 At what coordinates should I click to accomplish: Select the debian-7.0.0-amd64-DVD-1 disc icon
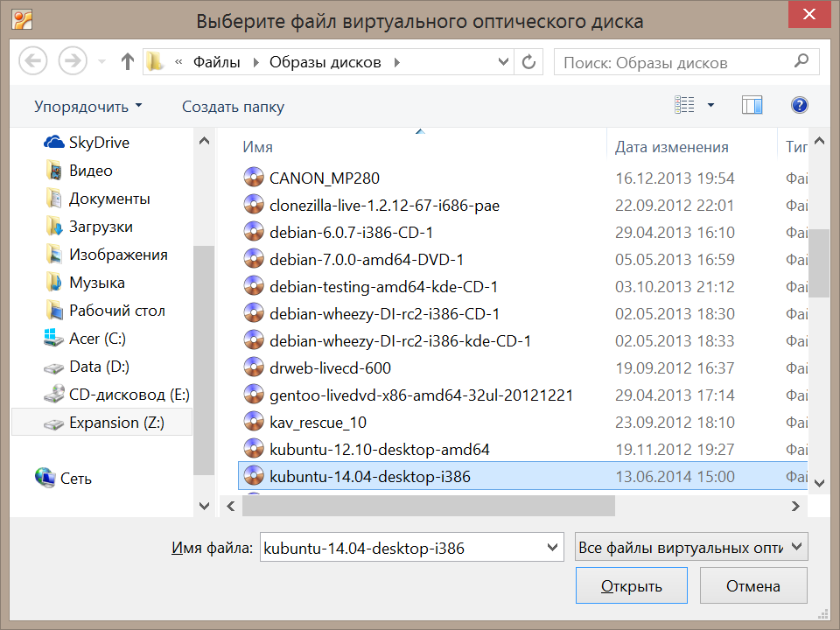[254, 259]
